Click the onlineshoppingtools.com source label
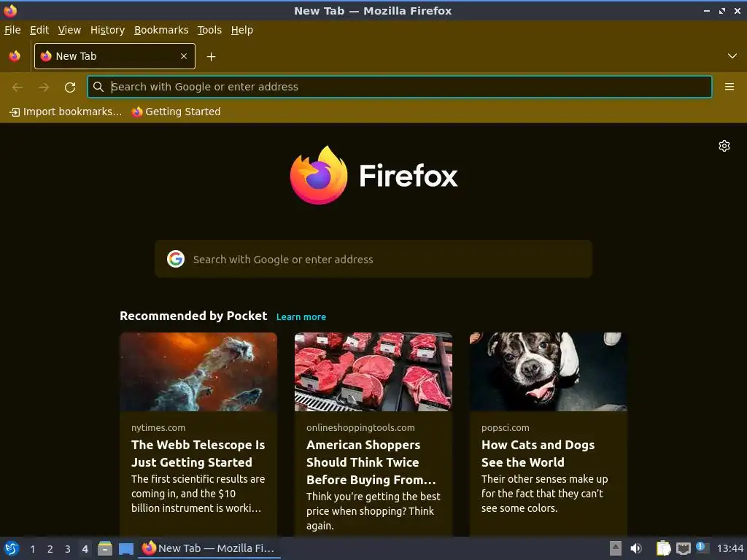Viewport: 747px width, 560px height. coord(360,427)
